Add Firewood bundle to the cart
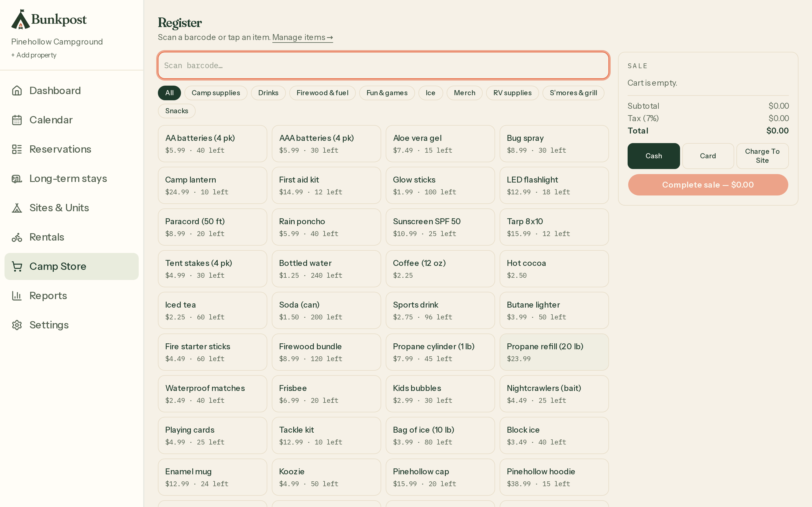 click(326, 352)
